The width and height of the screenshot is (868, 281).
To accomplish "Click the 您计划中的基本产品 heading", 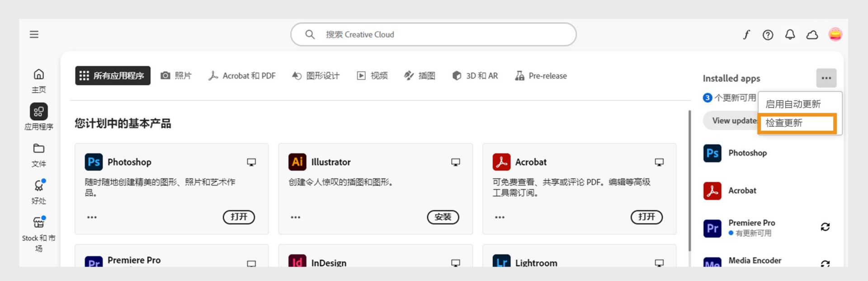I will [x=123, y=124].
